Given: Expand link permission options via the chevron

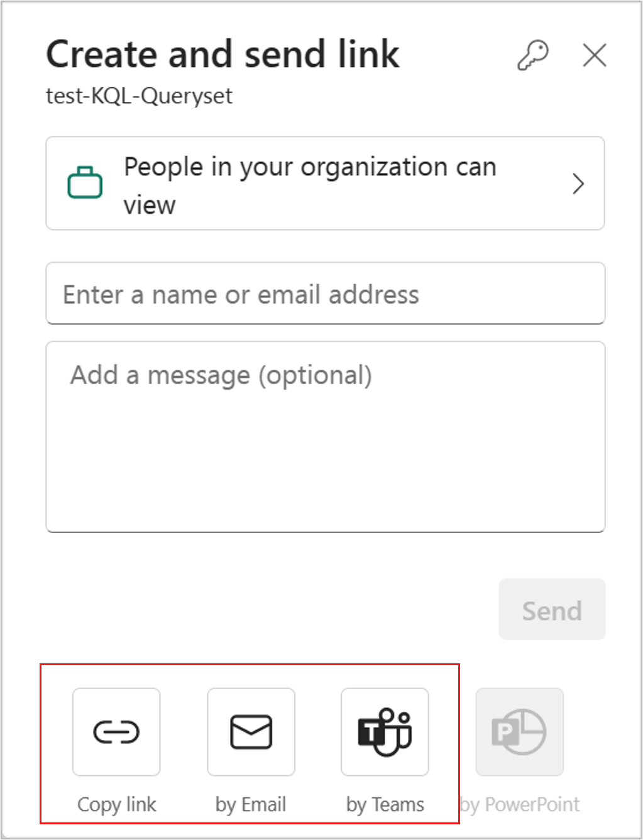Looking at the screenshot, I should [578, 184].
